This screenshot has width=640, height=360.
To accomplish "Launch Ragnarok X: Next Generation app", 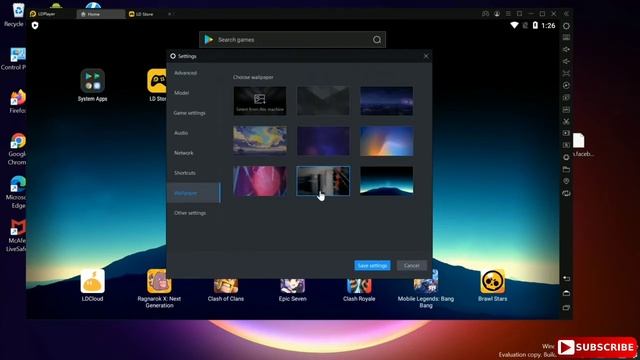I will pos(159,288).
